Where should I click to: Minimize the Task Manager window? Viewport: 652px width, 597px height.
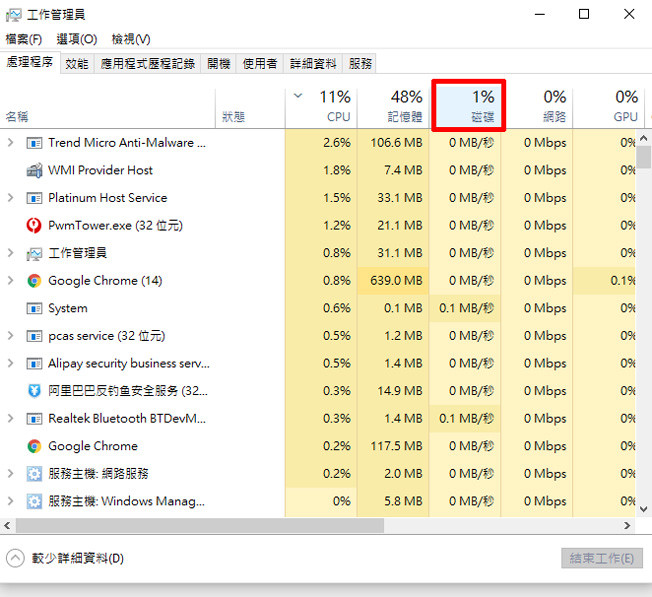(540, 14)
